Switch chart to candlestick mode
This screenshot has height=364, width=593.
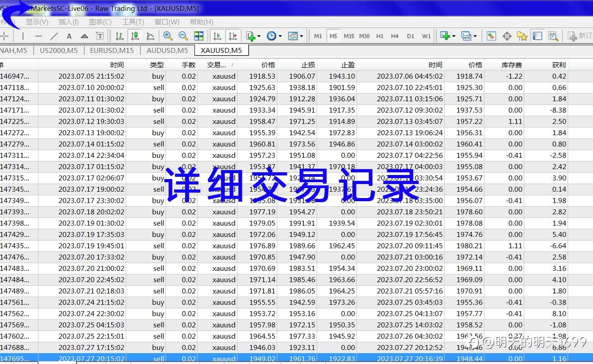click(135, 36)
